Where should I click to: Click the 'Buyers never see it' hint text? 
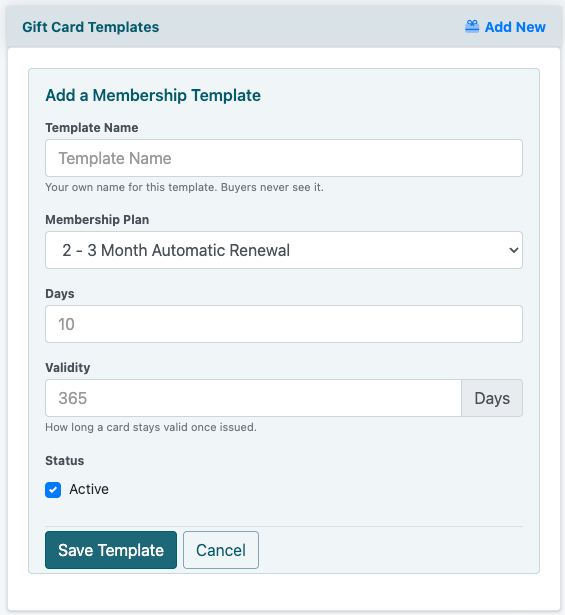[272, 187]
